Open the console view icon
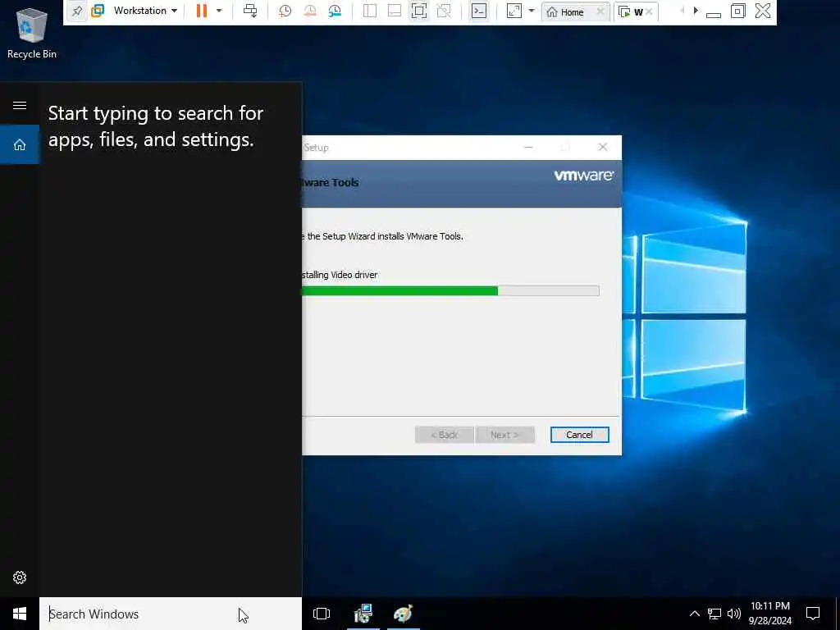Viewport: 840px width, 630px height. pos(479,11)
